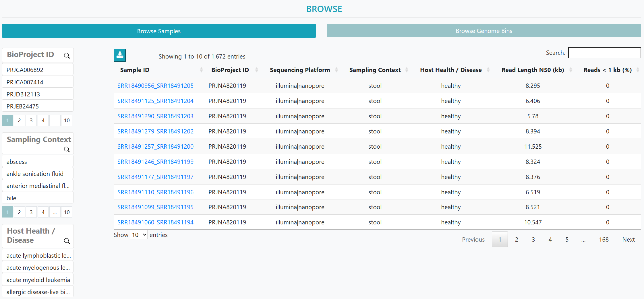Sort by Host Health / Disease header
This screenshot has width=644, height=299.
pyautogui.click(x=451, y=70)
